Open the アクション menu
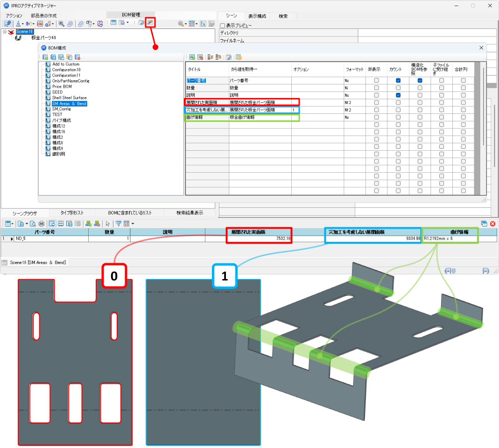Image resolution: width=499 pixels, height=448 pixels. coord(14,15)
